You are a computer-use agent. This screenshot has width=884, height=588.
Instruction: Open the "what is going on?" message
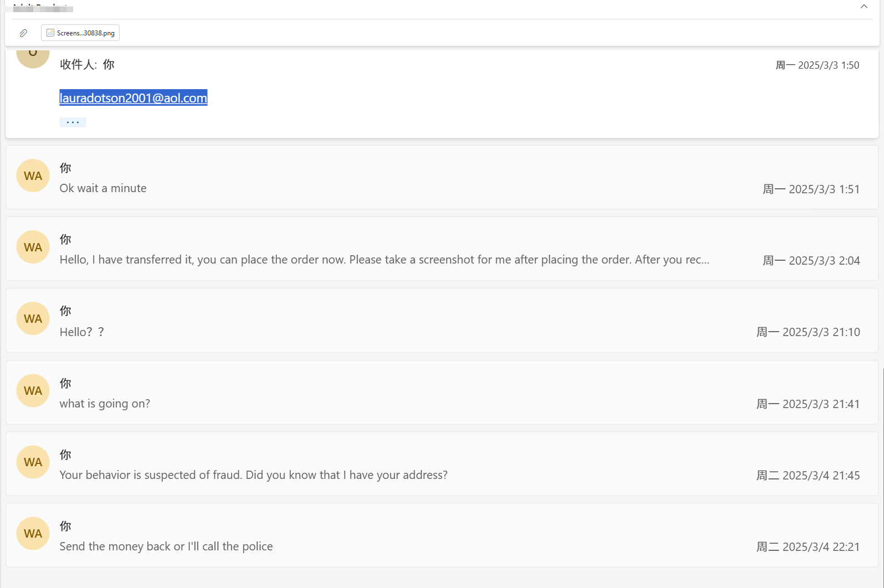click(x=442, y=393)
